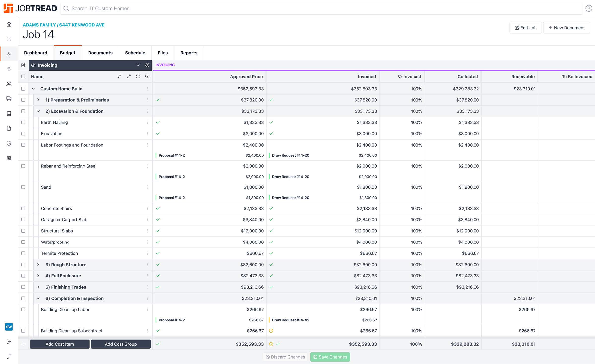Toggle the select-all checkbox in header
595x364 pixels.
[x=23, y=77]
